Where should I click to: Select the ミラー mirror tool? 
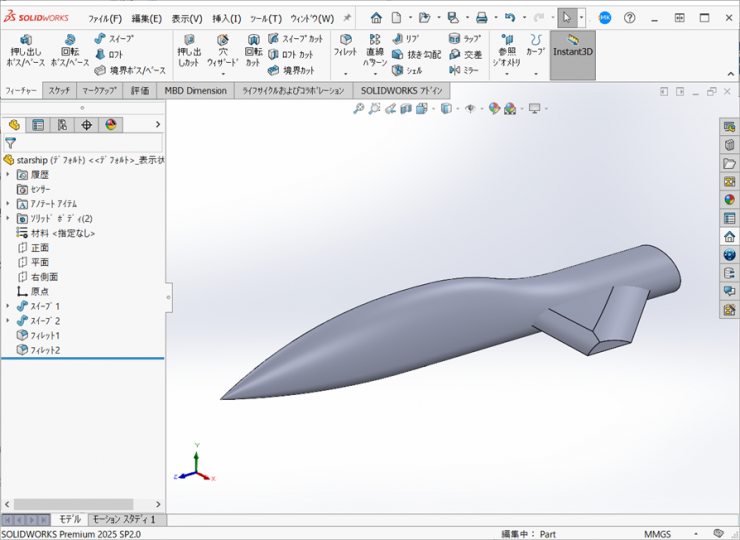tap(464, 70)
